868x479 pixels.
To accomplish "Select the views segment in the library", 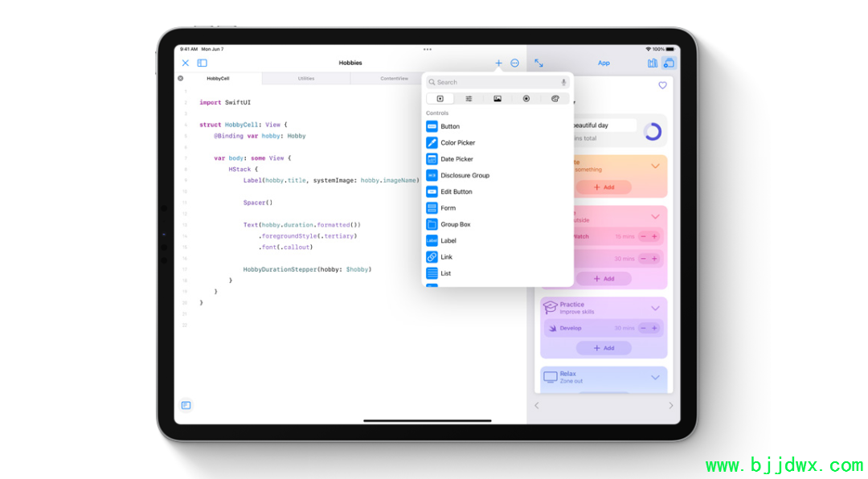I will point(440,99).
